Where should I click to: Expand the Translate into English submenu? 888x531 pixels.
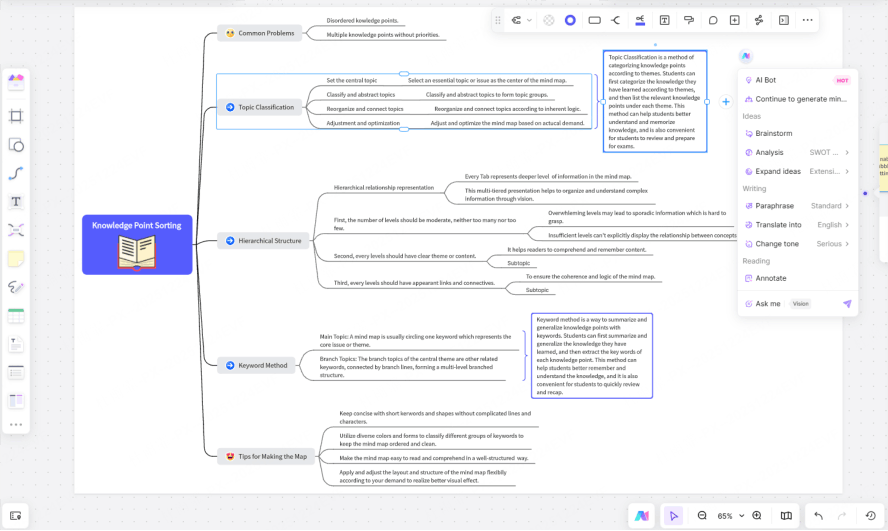[x=846, y=225]
